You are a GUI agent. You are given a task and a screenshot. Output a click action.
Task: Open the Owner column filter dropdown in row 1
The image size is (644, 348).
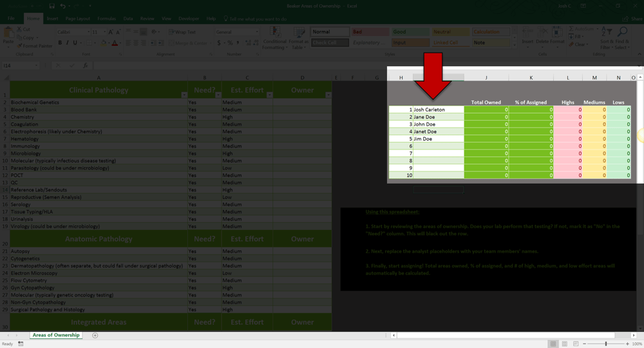tap(328, 95)
